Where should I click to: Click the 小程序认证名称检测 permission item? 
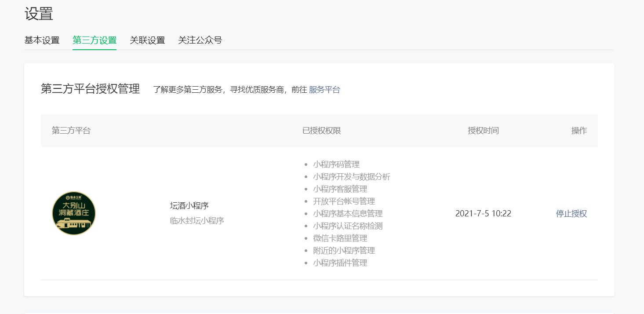348,226
